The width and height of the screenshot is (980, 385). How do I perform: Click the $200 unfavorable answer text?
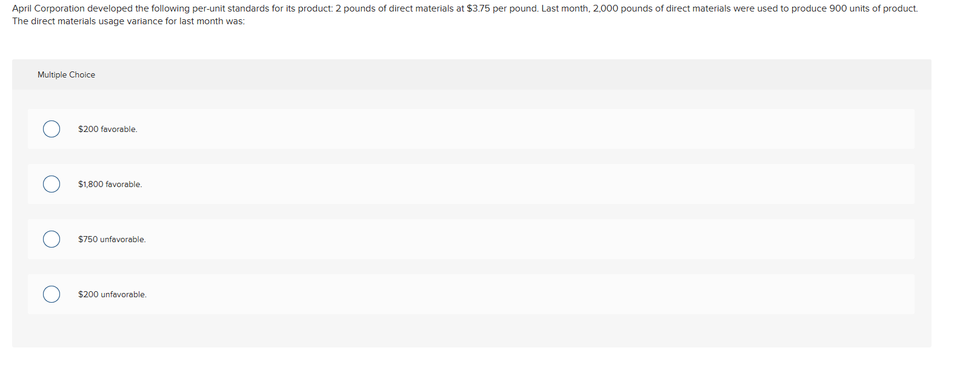coord(112,294)
